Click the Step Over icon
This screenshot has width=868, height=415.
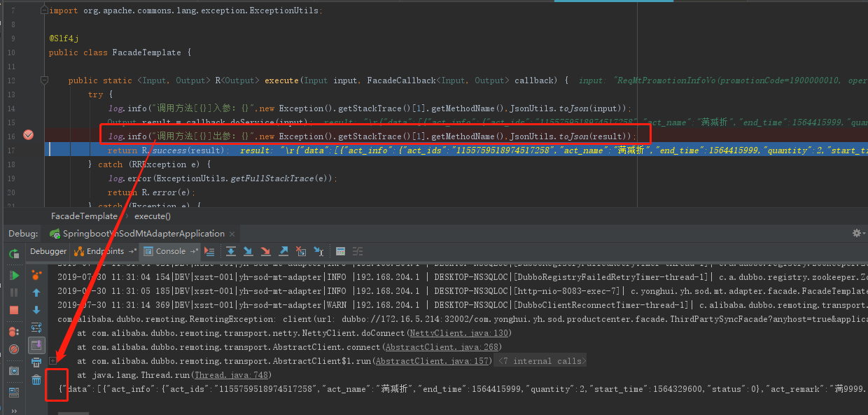coord(231,251)
